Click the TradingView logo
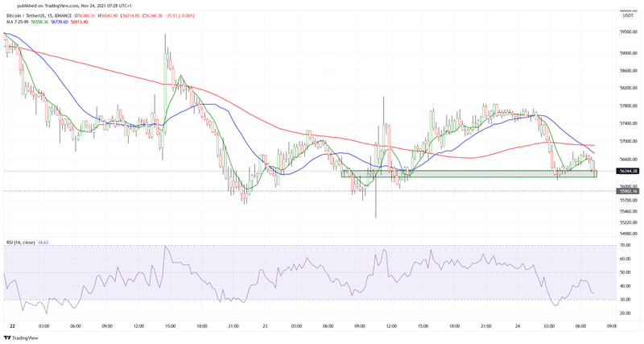Screen dimensions: 644x344 21,338
